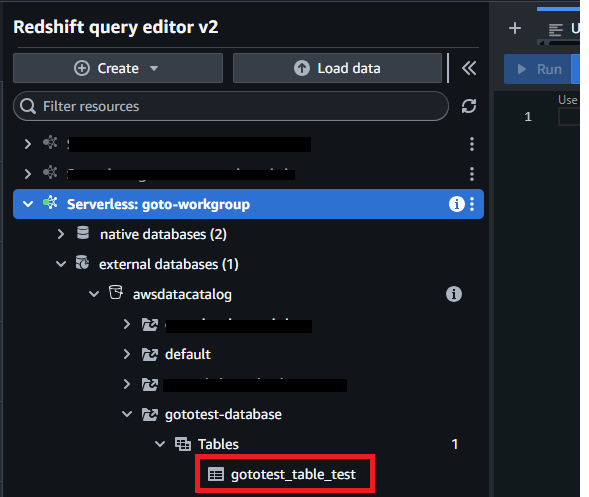Viewport: 589px width, 497px height.
Task: Collapse Serverless: goto-workgroup node
Action: [28, 204]
